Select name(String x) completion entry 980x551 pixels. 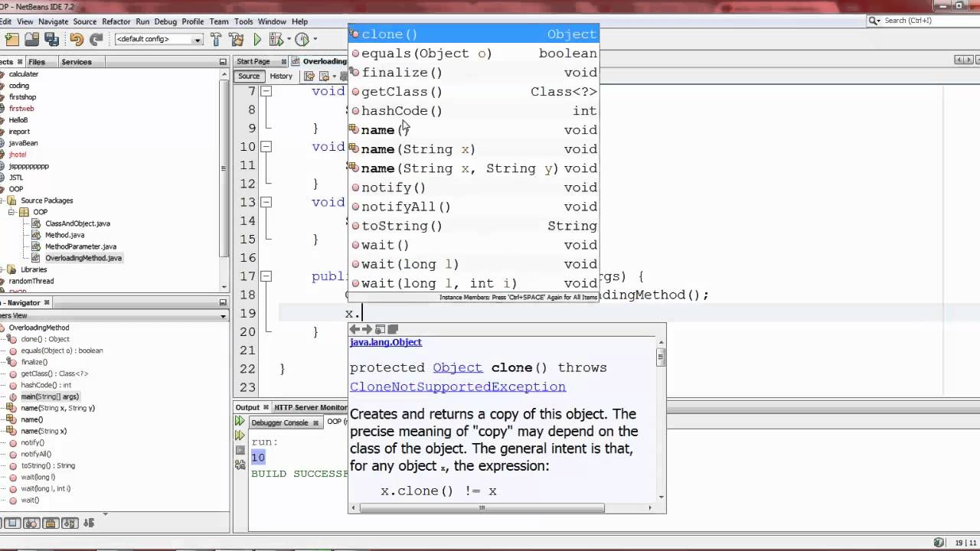473,149
